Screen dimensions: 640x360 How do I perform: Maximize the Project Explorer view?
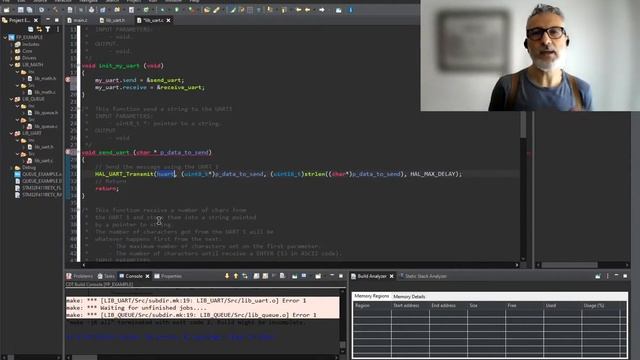click(x=56, y=20)
